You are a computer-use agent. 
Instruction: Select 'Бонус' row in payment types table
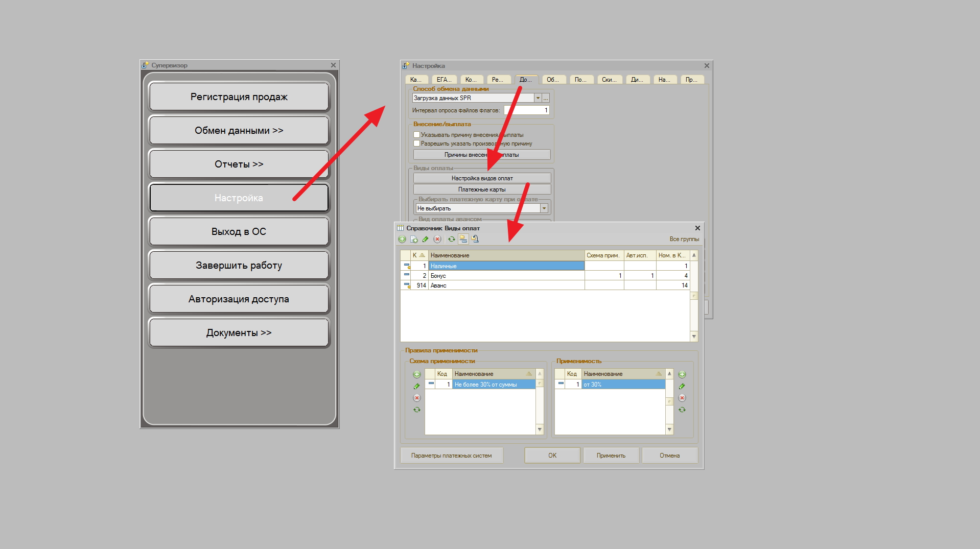click(506, 276)
